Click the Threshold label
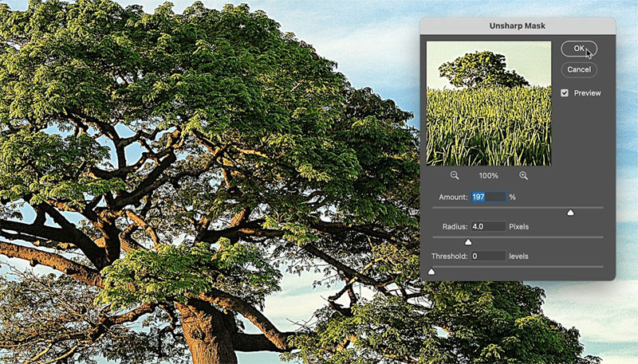Image resolution: width=638 pixels, height=364 pixels. coord(450,256)
